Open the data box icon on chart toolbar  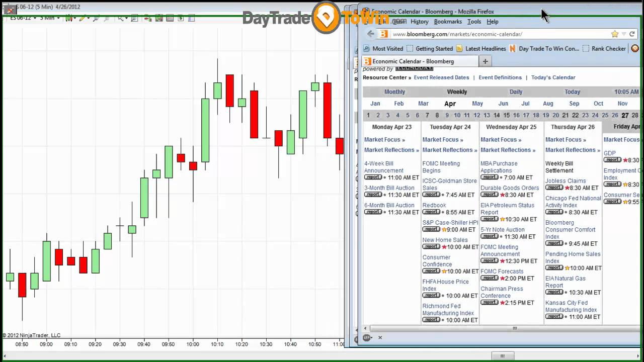[x=134, y=18]
